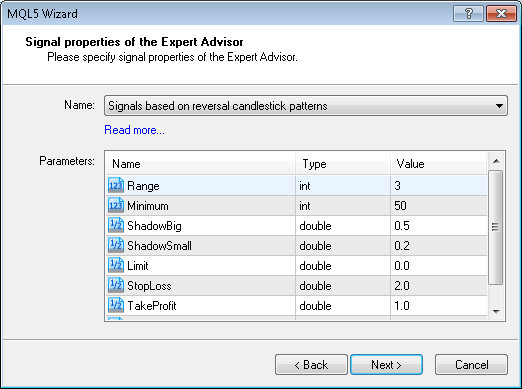This screenshot has width=522, height=389.
Task: Select the StopLoss parameter name
Action: coord(149,286)
